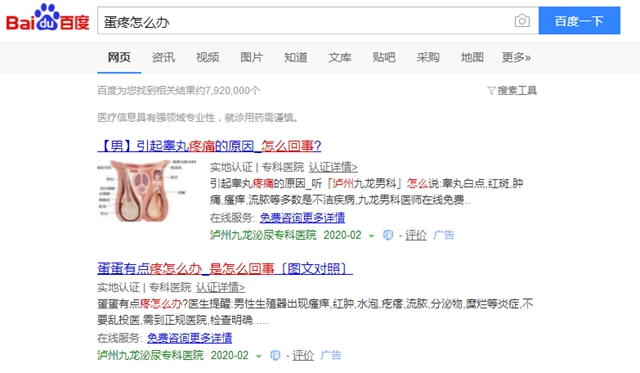Open the 地图 tab
640x373 pixels.
472,58
